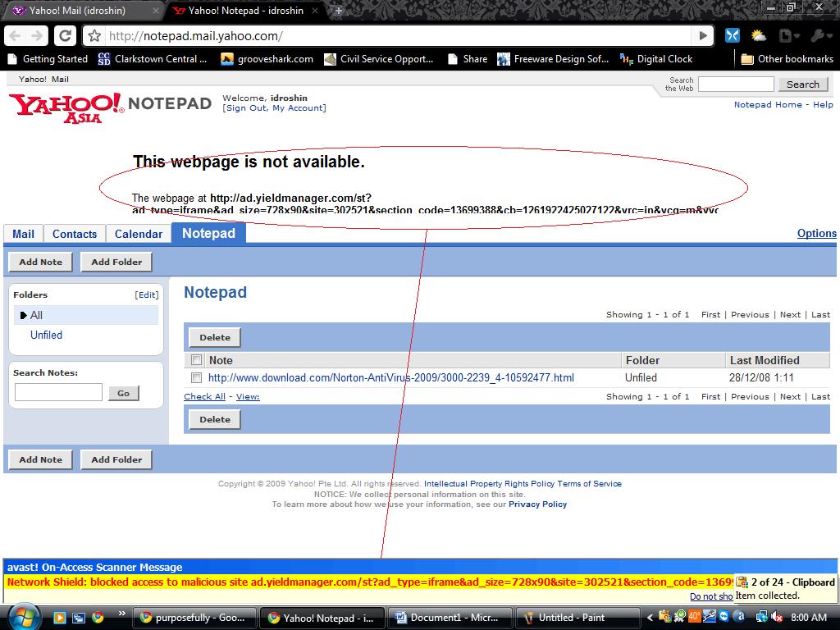840x630 pixels.
Task: Click the bottom Add Note button
Action: [x=41, y=459]
